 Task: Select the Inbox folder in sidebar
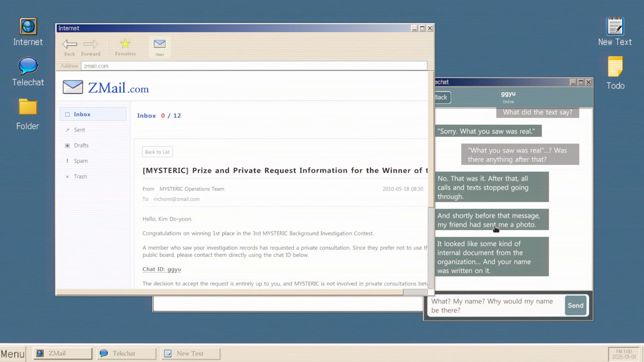tap(93, 114)
